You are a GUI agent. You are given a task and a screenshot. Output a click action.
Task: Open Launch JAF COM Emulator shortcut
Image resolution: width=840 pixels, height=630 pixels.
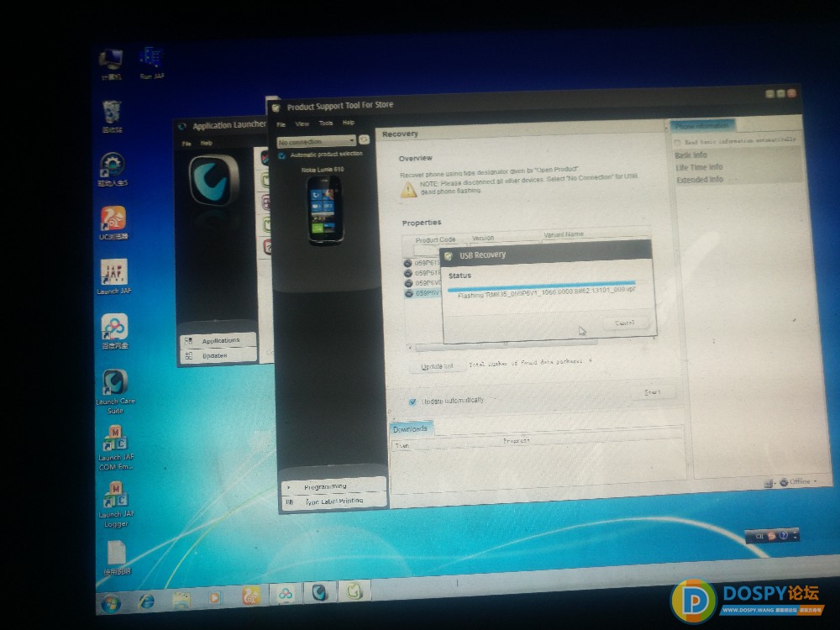tap(116, 448)
